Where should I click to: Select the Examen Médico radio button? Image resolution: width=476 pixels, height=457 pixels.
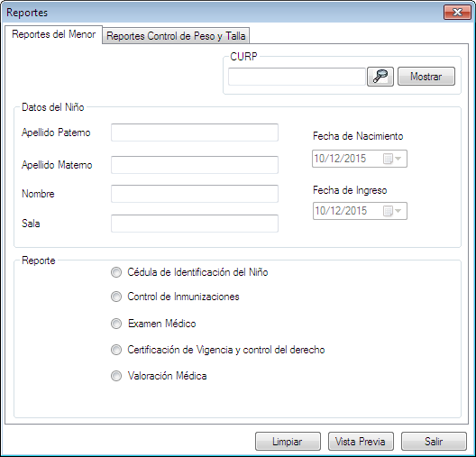pyautogui.click(x=116, y=324)
